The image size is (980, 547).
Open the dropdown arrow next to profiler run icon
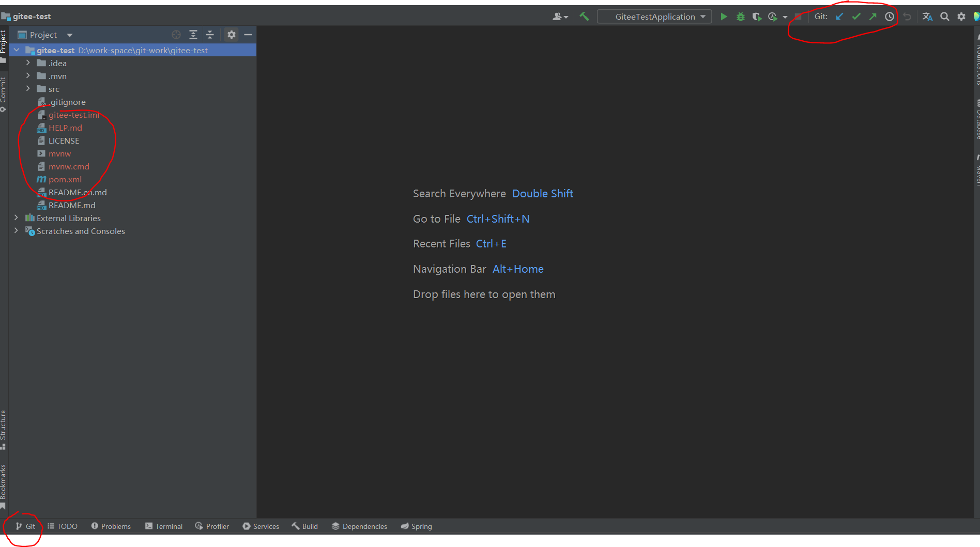click(x=785, y=17)
